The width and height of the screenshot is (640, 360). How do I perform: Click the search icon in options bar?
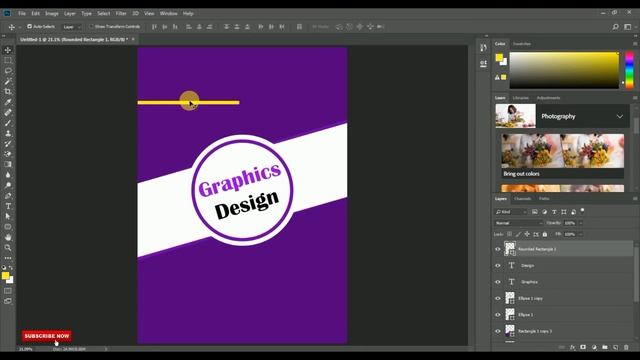coord(616,27)
